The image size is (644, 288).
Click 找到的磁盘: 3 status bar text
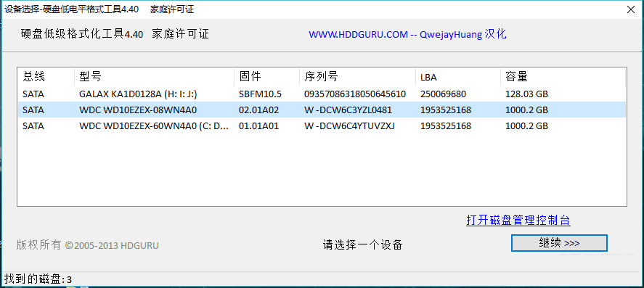click(38, 280)
